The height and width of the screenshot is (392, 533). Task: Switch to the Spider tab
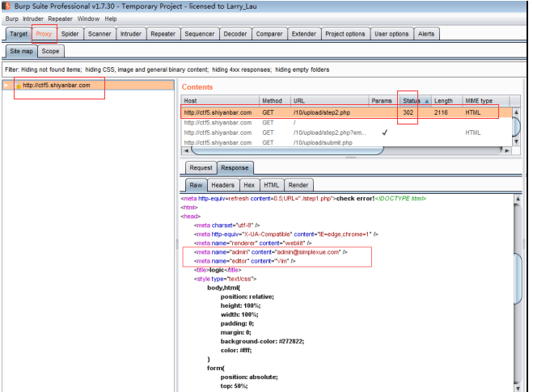pos(70,34)
